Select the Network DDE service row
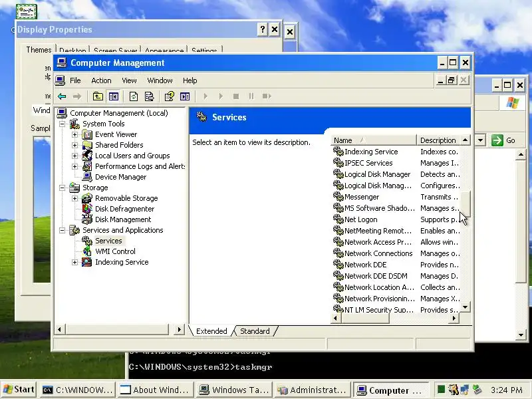Image resolution: width=532 pixels, height=399 pixels. pyautogui.click(x=365, y=265)
